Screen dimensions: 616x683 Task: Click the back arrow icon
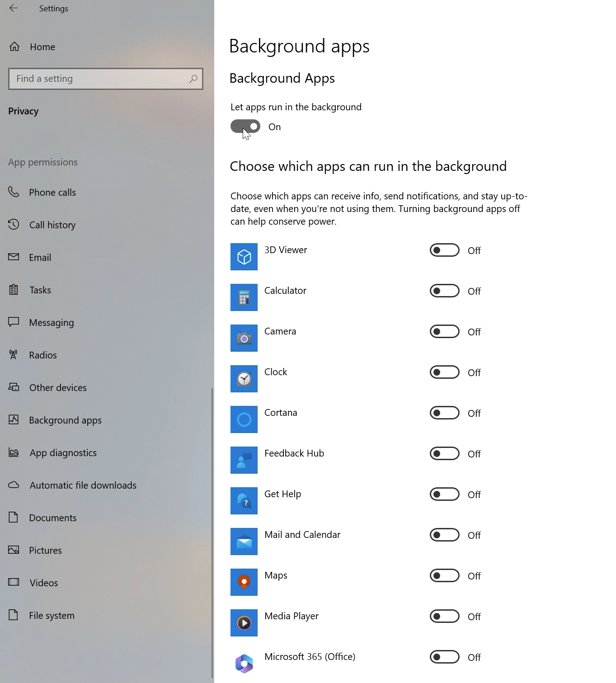coord(14,8)
